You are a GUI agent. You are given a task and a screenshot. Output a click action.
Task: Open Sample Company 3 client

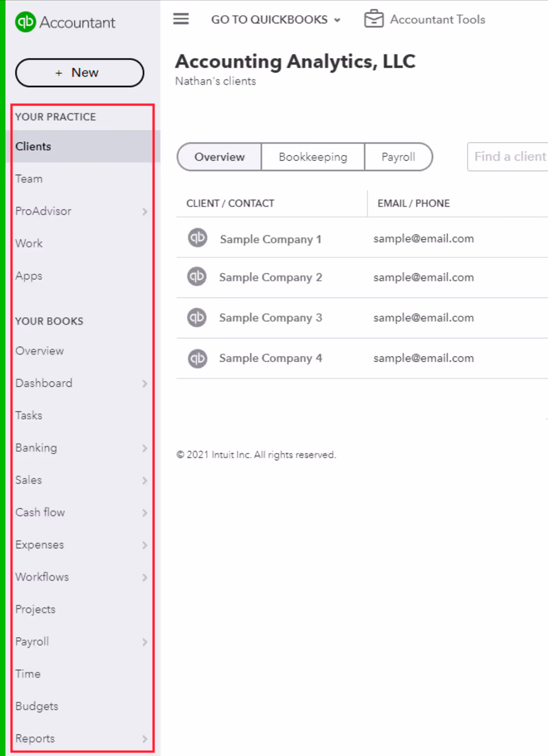[270, 318]
